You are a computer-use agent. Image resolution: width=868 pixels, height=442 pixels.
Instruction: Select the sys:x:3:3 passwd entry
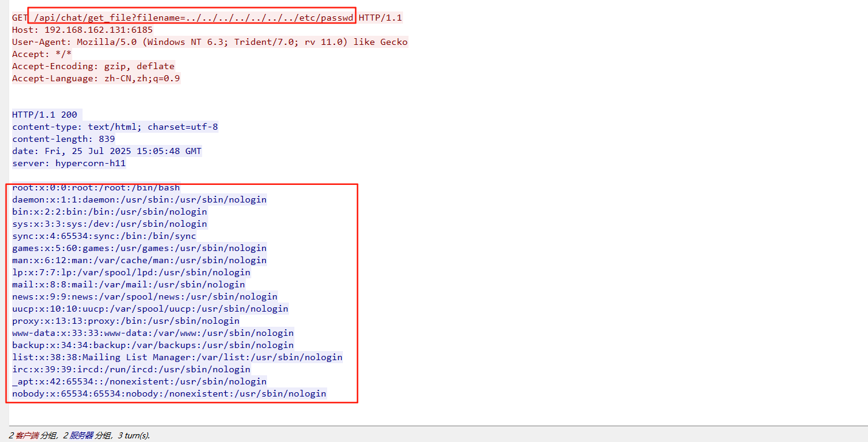pos(110,224)
